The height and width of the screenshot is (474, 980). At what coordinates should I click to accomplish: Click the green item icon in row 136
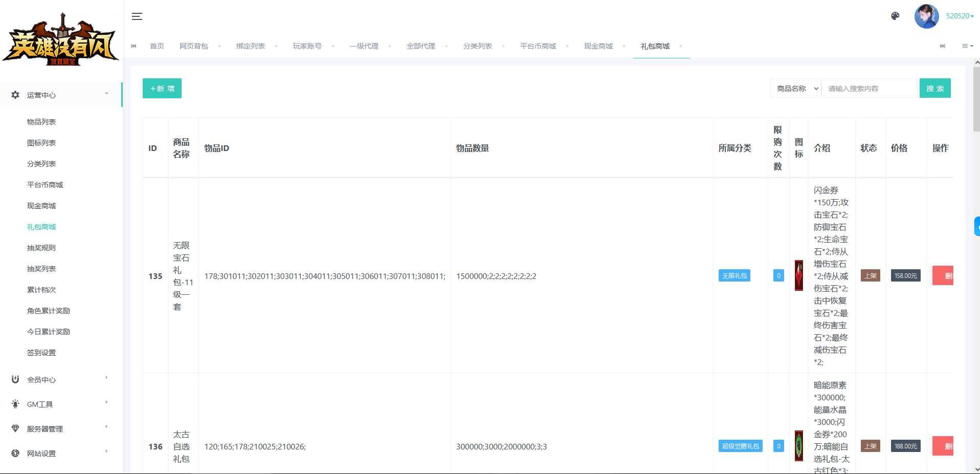pos(798,446)
